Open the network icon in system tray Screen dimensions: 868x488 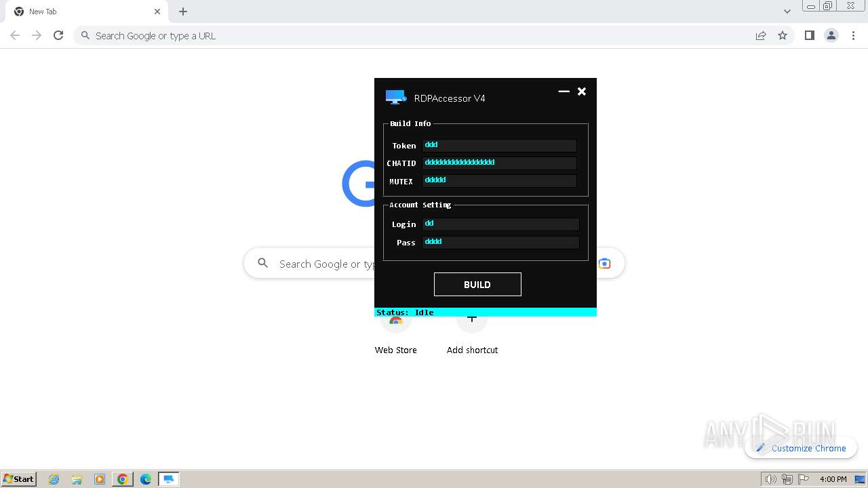point(787,479)
